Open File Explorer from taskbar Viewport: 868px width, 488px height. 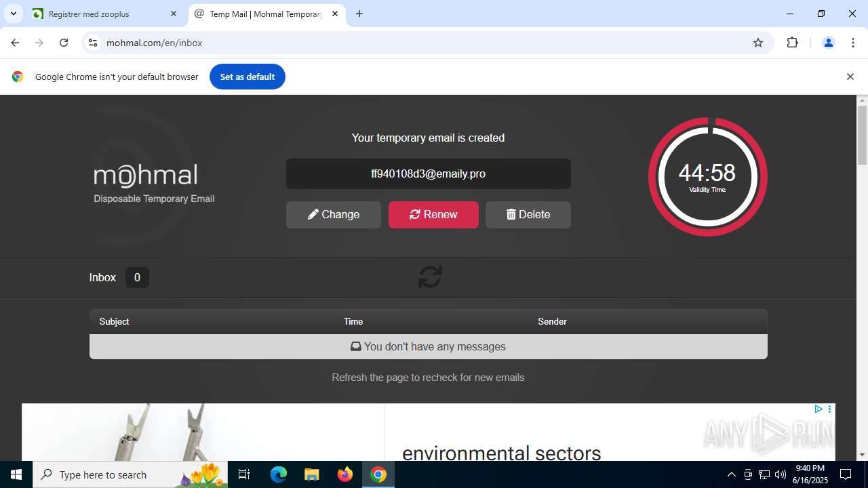pyautogui.click(x=311, y=474)
